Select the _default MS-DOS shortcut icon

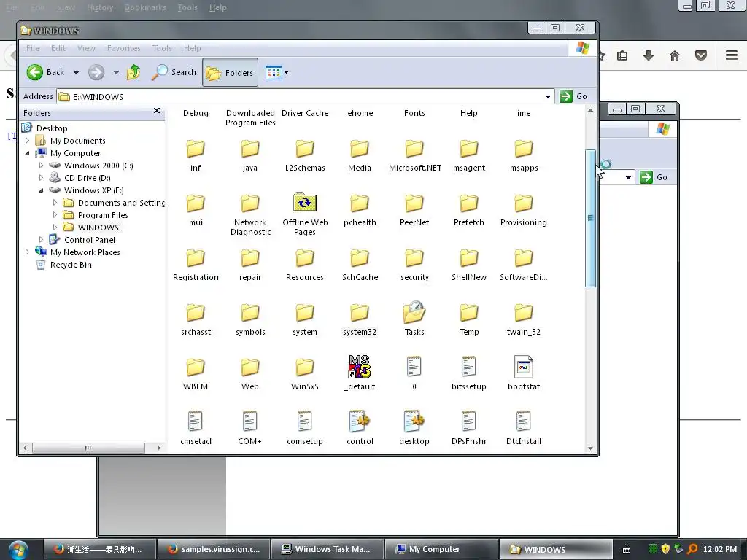359,367
